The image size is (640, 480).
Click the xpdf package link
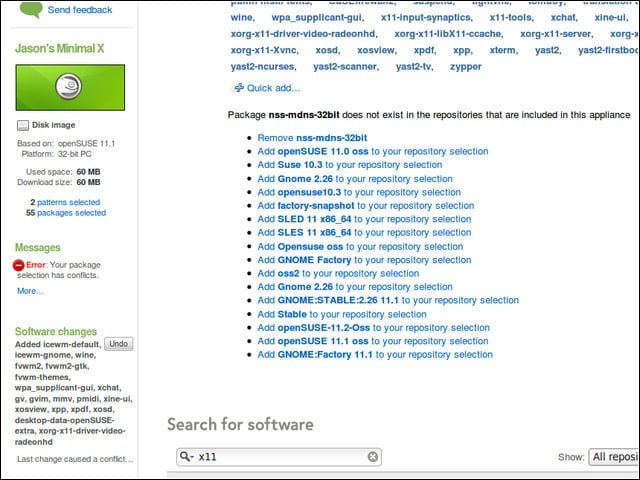click(x=424, y=51)
